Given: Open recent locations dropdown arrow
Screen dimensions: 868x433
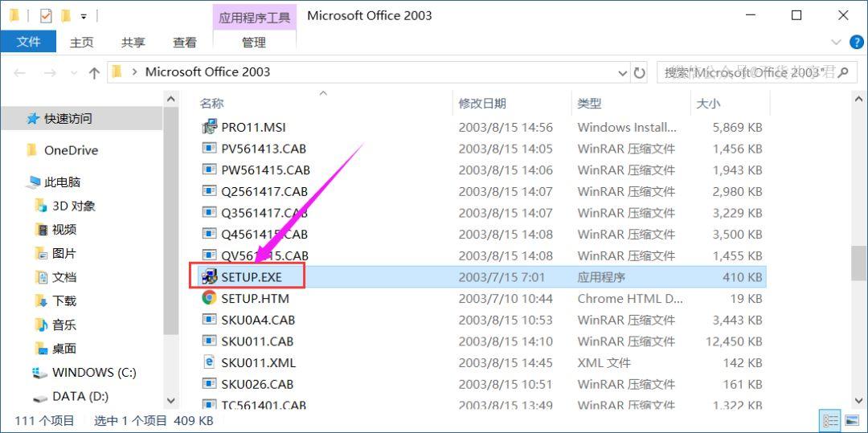Looking at the screenshot, I should tap(74, 72).
